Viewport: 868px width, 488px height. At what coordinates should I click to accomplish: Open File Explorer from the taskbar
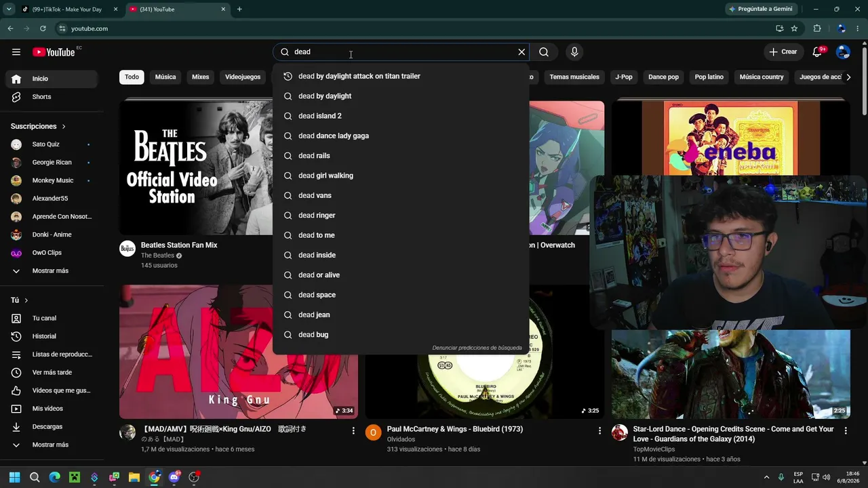(134, 477)
